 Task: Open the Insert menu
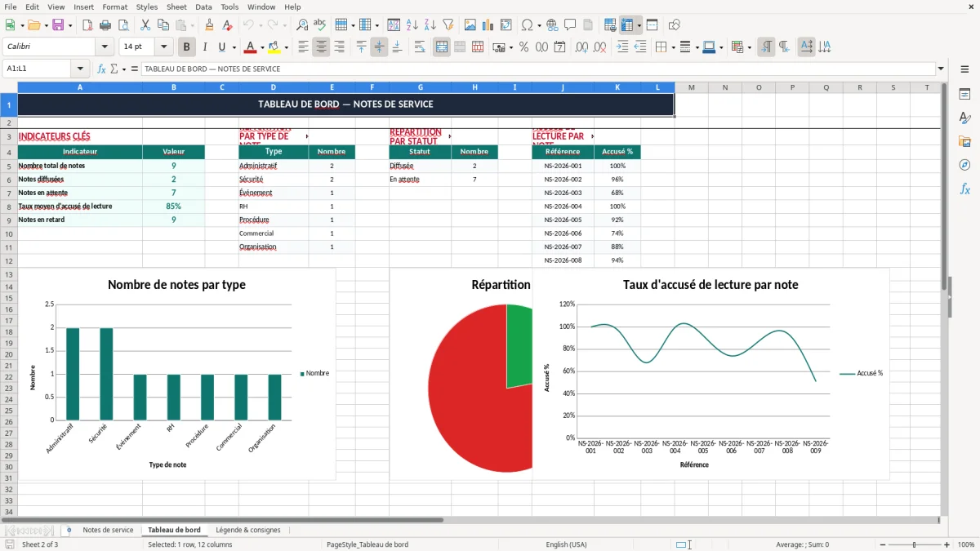[x=83, y=7]
